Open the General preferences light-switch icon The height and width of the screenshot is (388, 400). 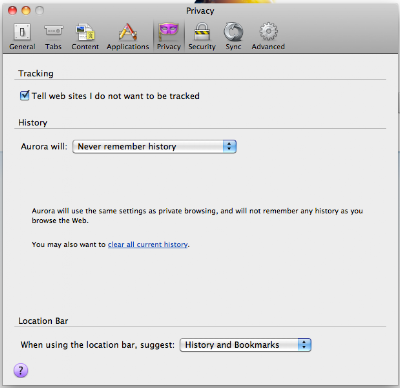(22, 32)
